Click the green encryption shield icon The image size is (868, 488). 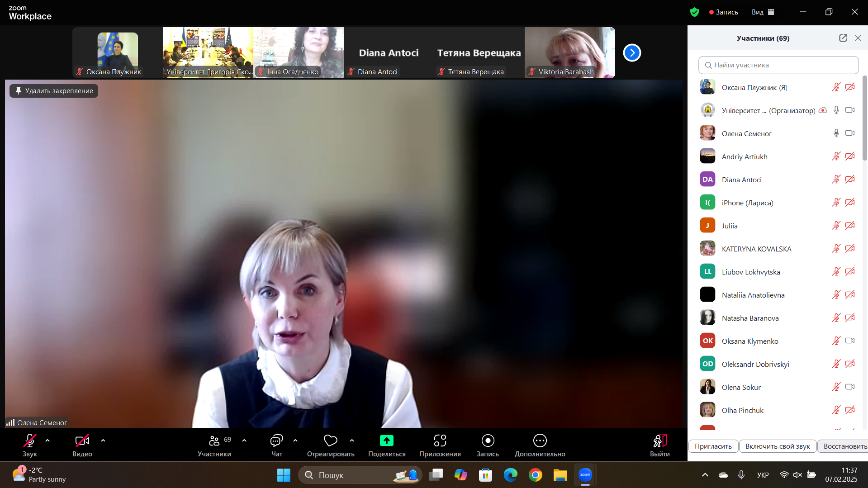tap(694, 12)
